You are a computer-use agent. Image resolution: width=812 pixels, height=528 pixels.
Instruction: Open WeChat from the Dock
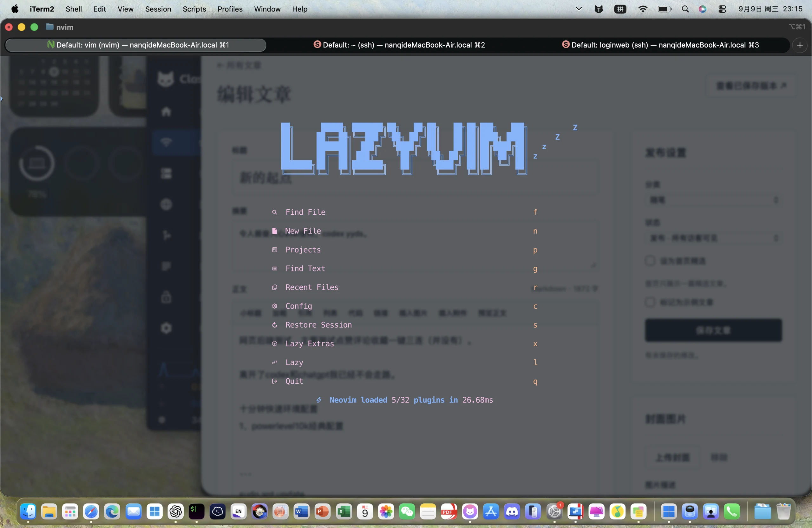click(407, 511)
